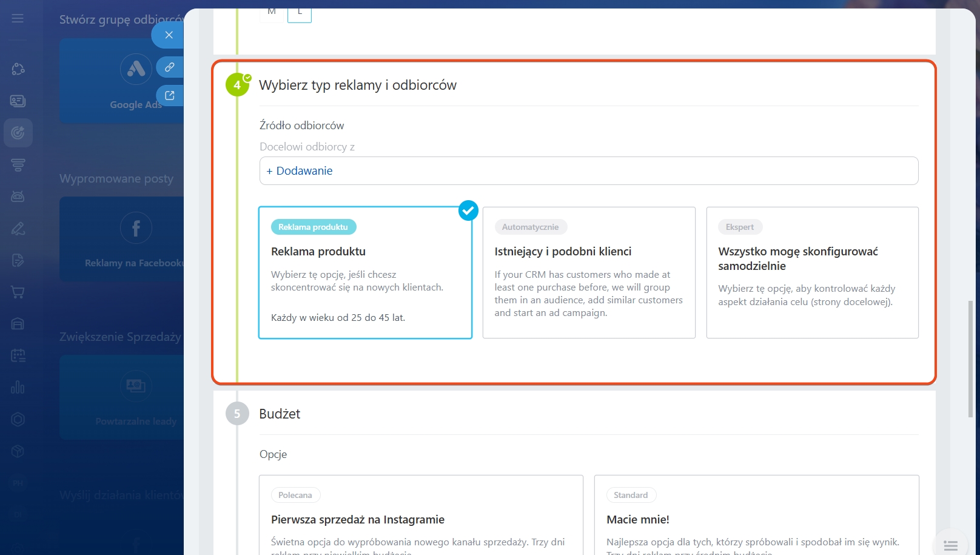Open the calendar icon in left sidebar

18,355
